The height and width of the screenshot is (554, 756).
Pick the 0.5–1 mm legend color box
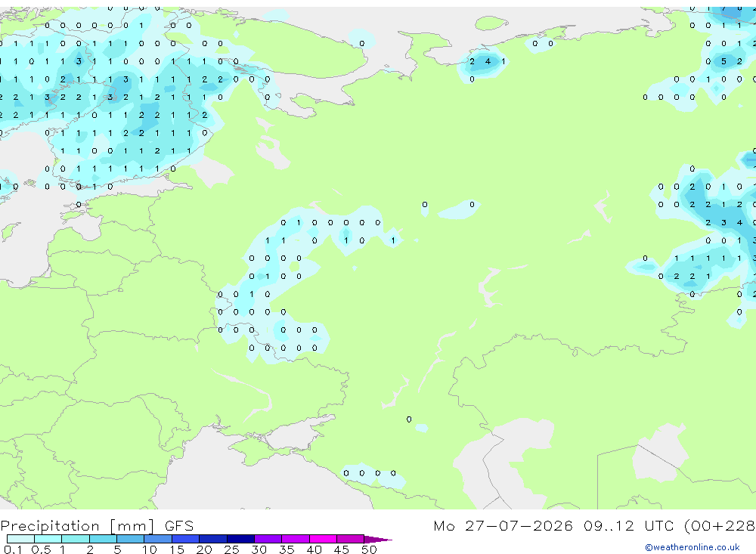(48, 539)
